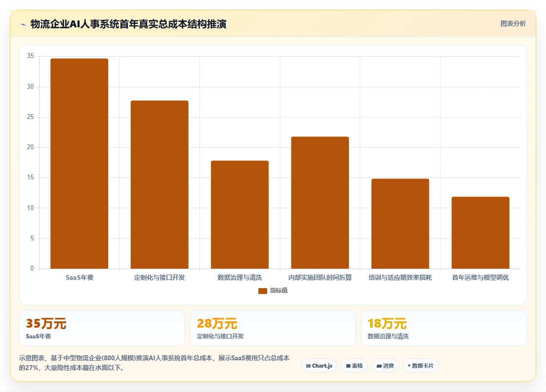The width and height of the screenshot is (546, 392).
Task: Click the lightning icon beside the chart title
Action: pos(23,24)
